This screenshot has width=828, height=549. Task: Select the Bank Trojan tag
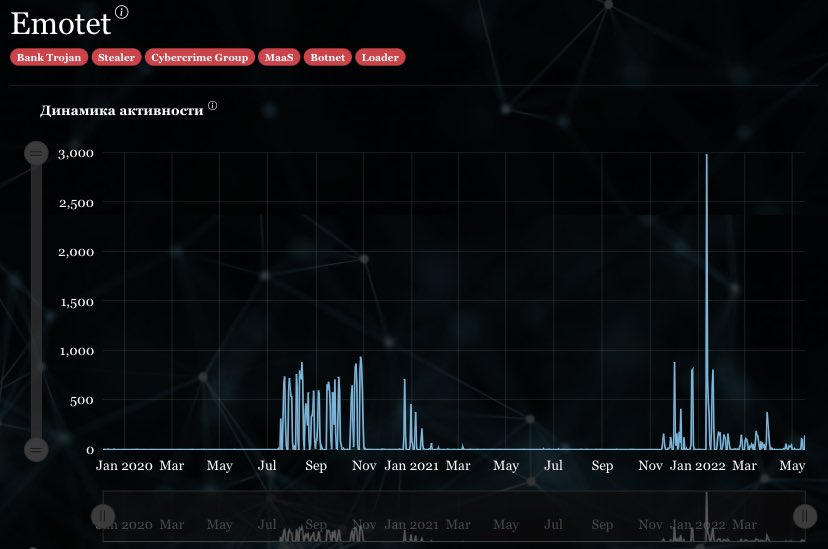(x=49, y=58)
